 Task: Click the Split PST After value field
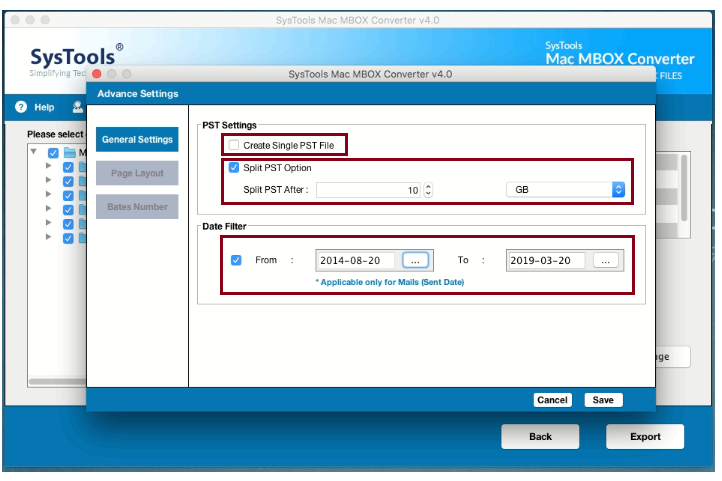click(368, 190)
